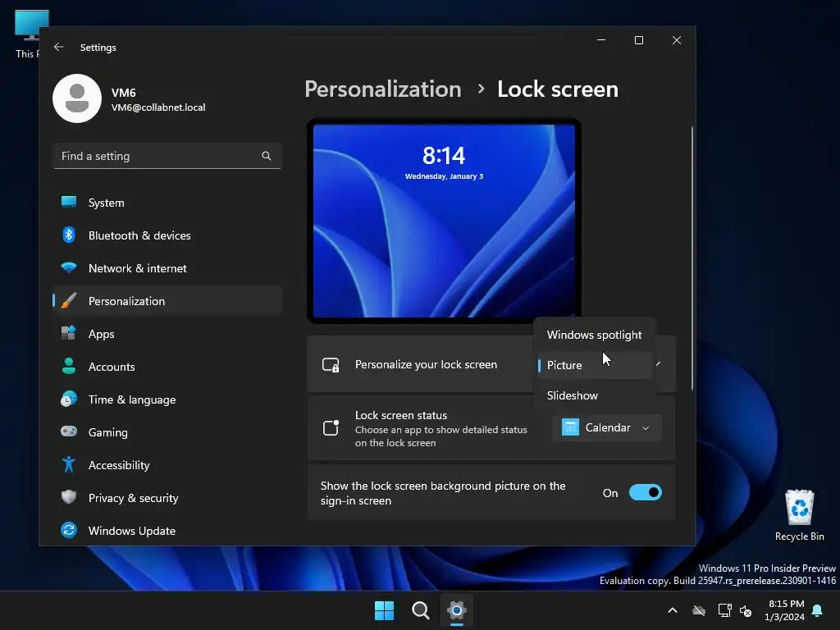This screenshot has height=630, width=840.
Task: Click the Accounts person icon
Action: (69, 366)
